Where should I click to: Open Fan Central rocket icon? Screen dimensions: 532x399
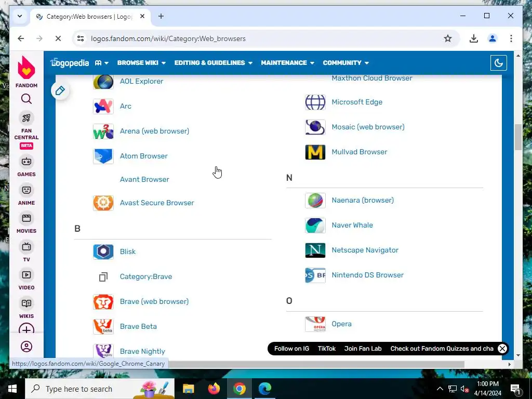(x=26, y=118)
